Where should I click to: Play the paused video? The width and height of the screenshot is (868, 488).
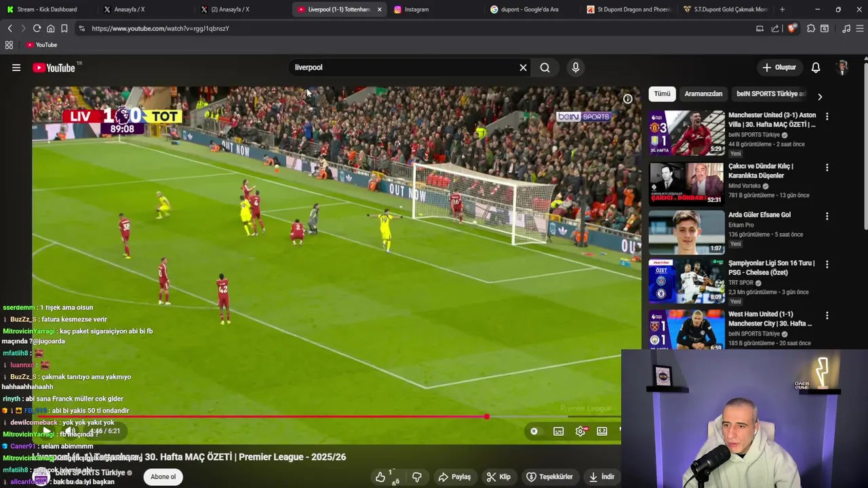click(45, 431)
